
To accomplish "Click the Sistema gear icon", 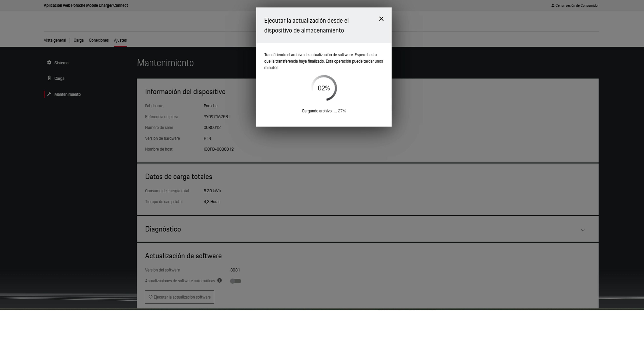I will 49,63.
